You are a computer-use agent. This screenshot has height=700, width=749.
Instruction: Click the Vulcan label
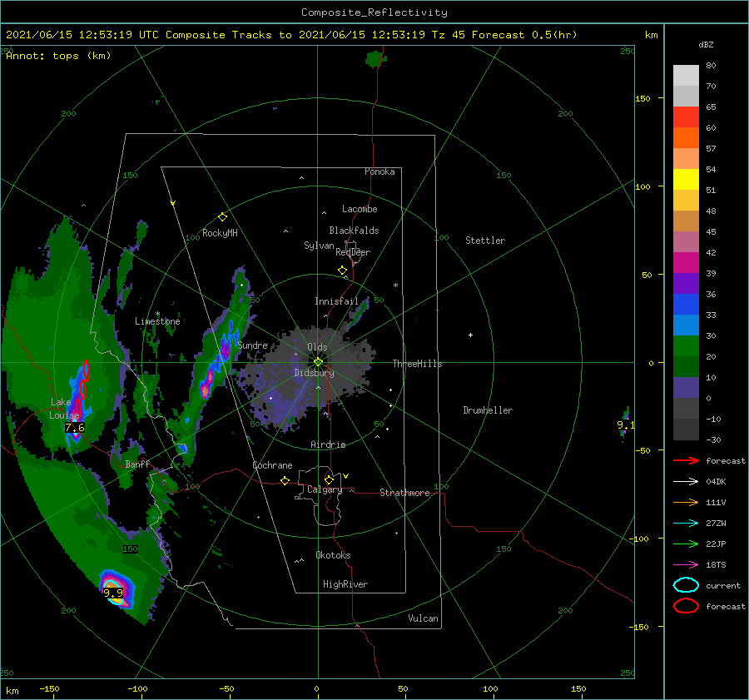point(424,618)
